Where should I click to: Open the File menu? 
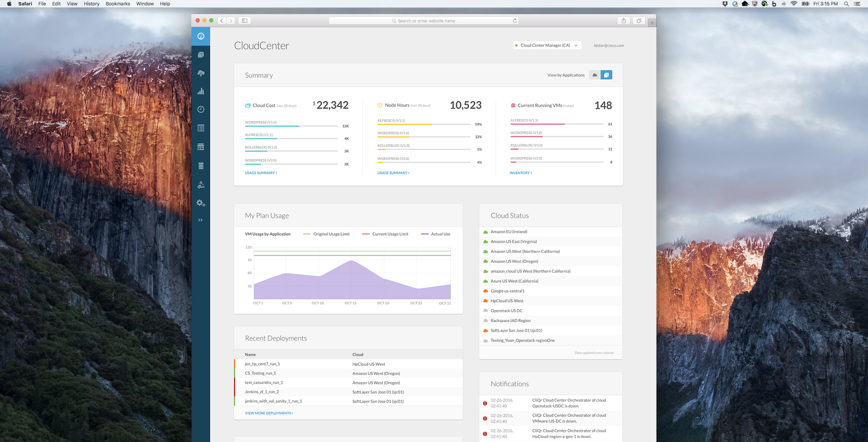click(x=42, y=4)
